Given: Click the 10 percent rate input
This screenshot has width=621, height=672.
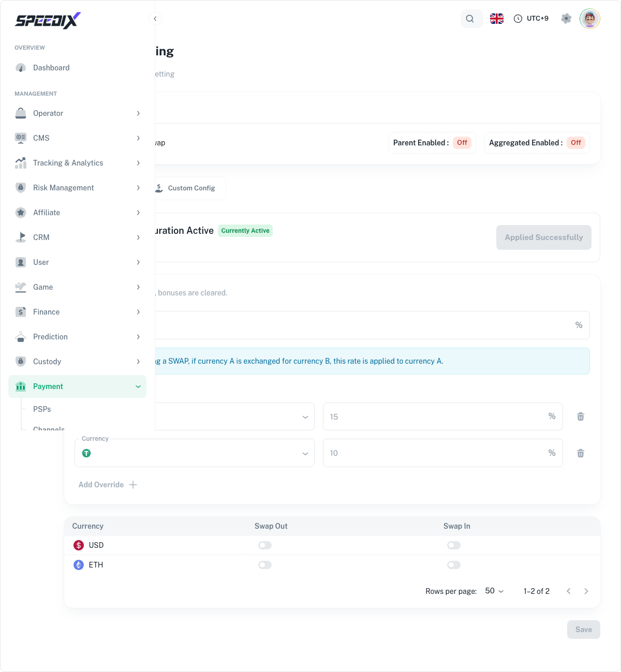Looking at the screenshot, I should coord(442,453).
